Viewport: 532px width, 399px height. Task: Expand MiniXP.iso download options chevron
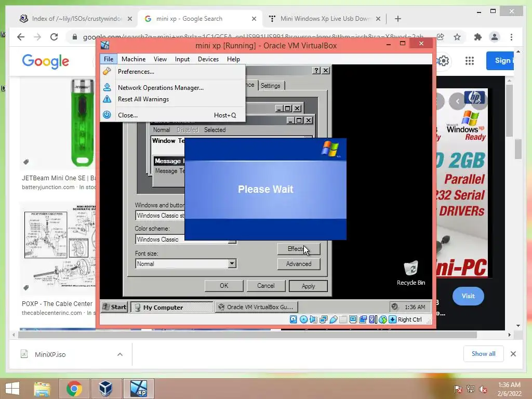pyautogui.click(x=120, y=354)
